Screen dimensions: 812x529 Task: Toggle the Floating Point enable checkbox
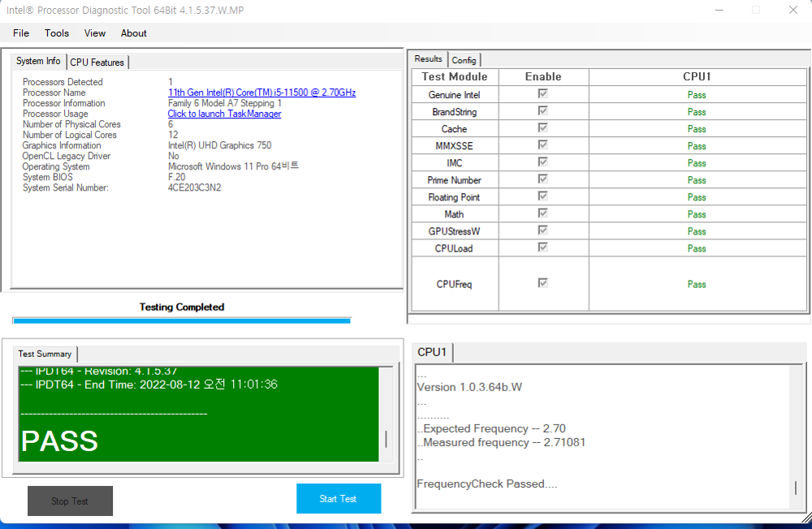click(542, 196)
